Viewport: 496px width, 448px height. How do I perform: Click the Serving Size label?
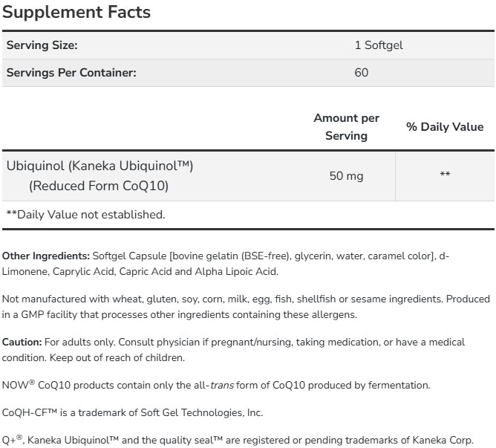(42, 45)
